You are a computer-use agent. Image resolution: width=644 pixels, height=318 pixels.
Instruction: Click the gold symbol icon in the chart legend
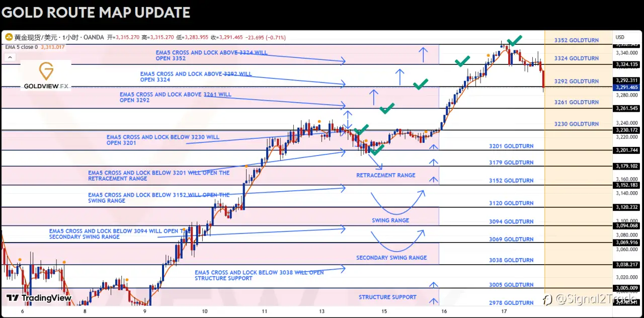coord(9,37)
